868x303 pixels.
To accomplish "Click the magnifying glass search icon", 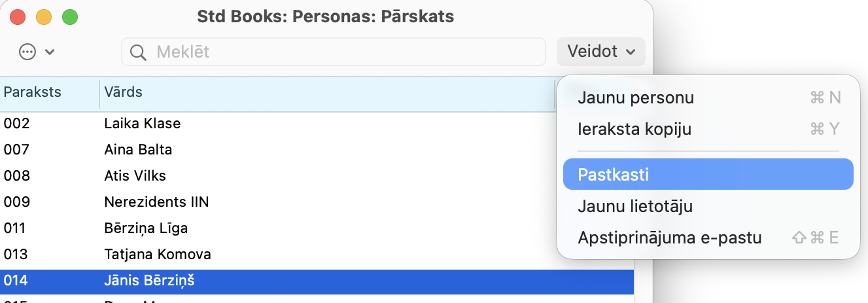I will pyautogui.click(x=138, y=52).
